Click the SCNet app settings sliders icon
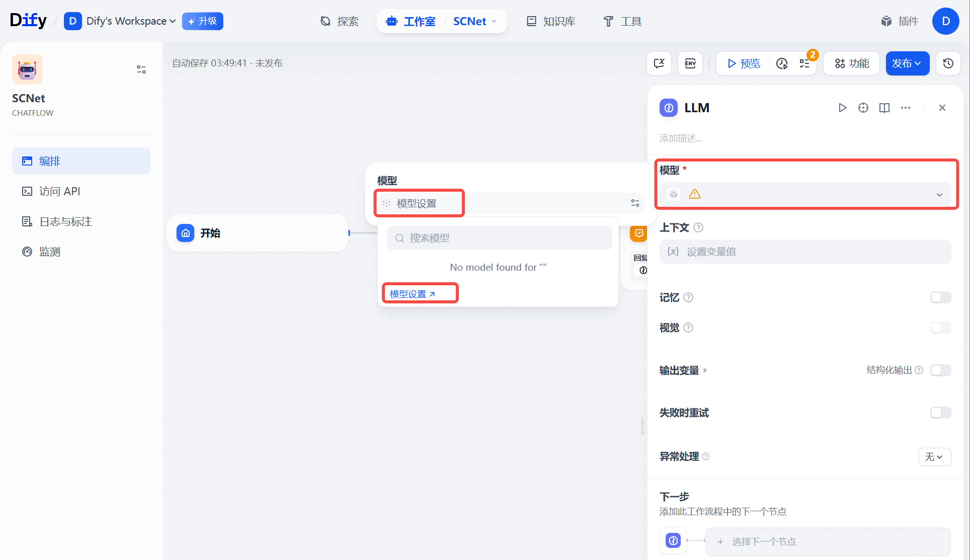Viewport: 970px width, 560px height. click(141, 69)
